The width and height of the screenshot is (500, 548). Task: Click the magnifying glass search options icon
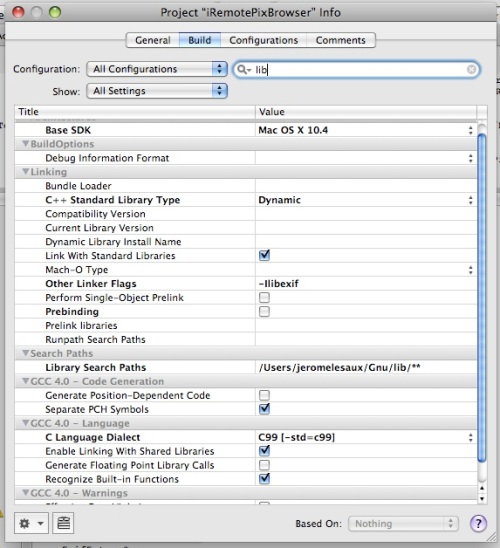tap(244, 70)
